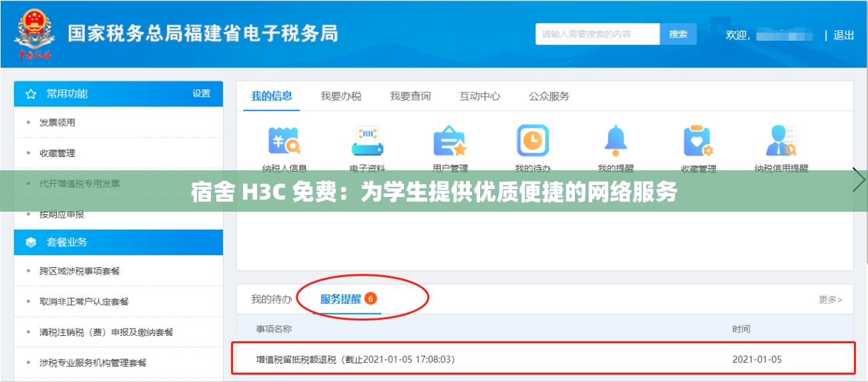Switch to 我要查询 tab
Viewport: 868px width, 382px height.
[x=411, y=96]
